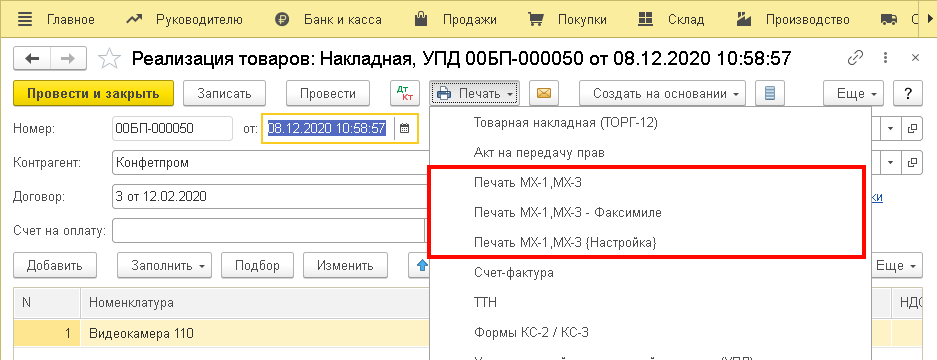Select Формы КС-2 / КС-3 item
This screenshot has height=360, width=937.
531,332
